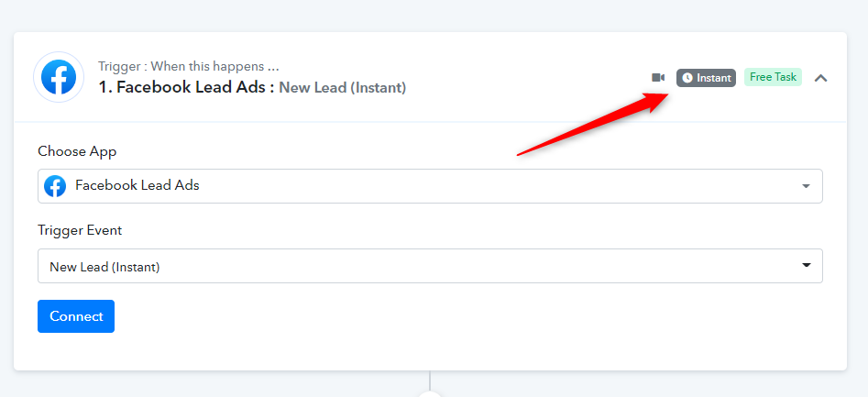Screen dimensions: 868x397
Task: Open the Trigger Event dropdown arrow
Action: [806, 265]
